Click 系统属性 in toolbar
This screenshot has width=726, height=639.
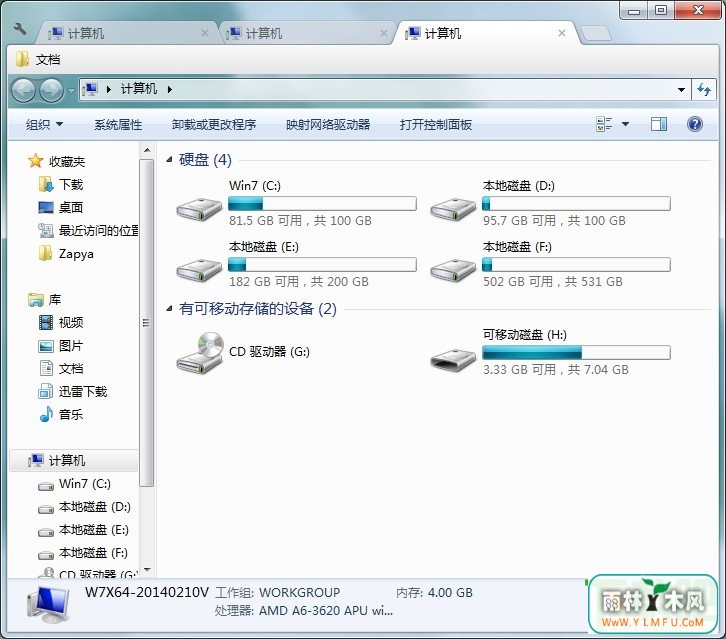click(x=118, y=125)
